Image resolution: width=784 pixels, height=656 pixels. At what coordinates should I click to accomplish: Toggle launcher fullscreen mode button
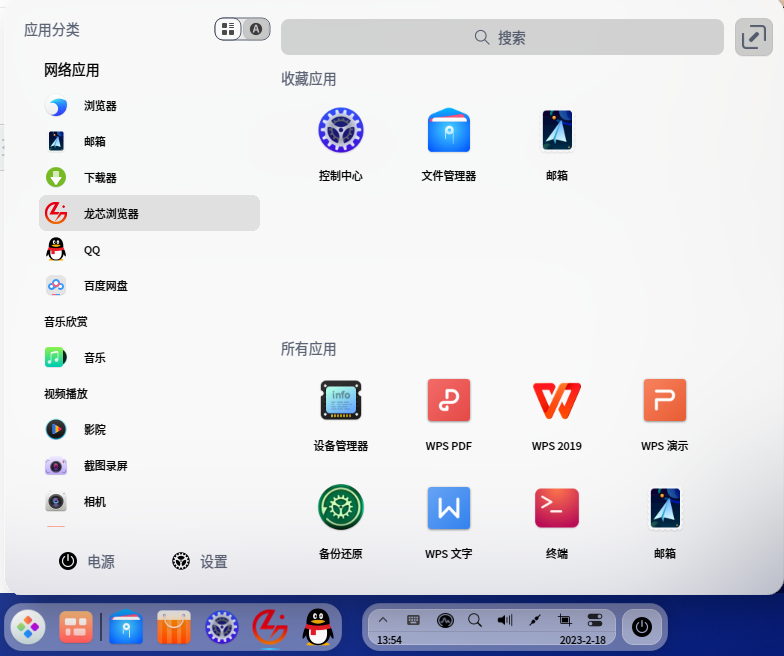coord(754,37)
